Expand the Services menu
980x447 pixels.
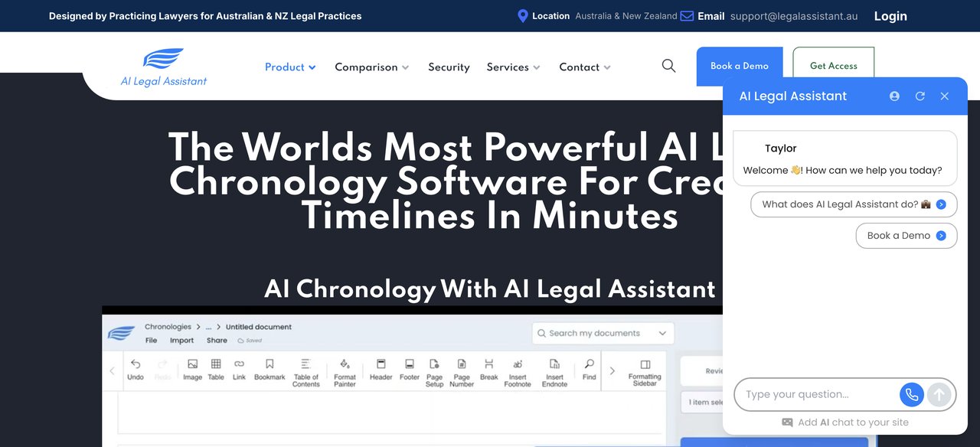click(x=514, y=67)
